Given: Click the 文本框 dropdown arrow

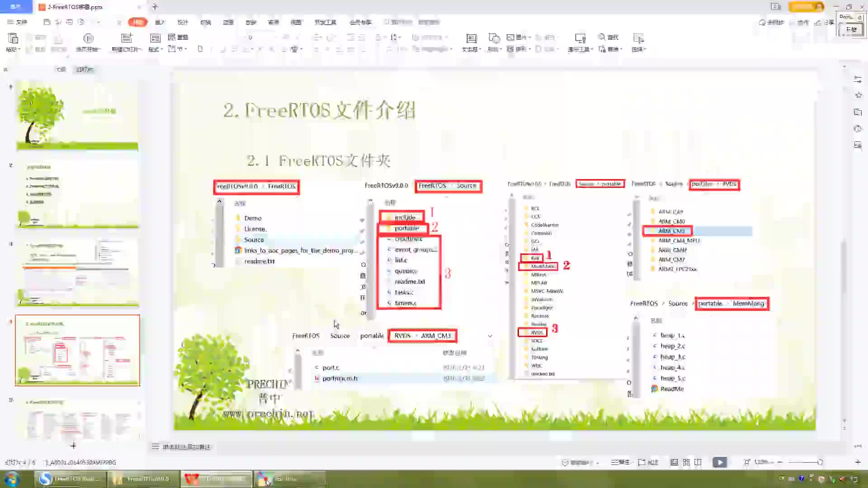Looking at the screenshot, I should 480,49.
